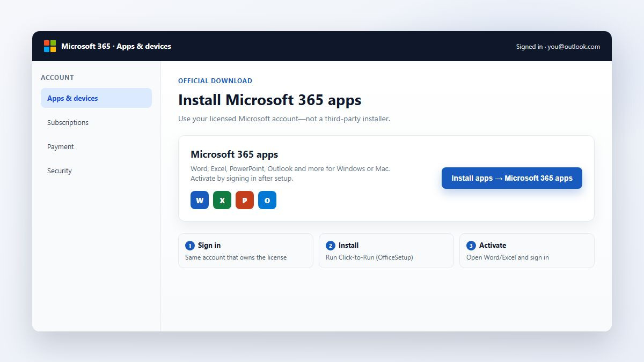Click the Microsoft 365 apps card title

tap(235, 154)
